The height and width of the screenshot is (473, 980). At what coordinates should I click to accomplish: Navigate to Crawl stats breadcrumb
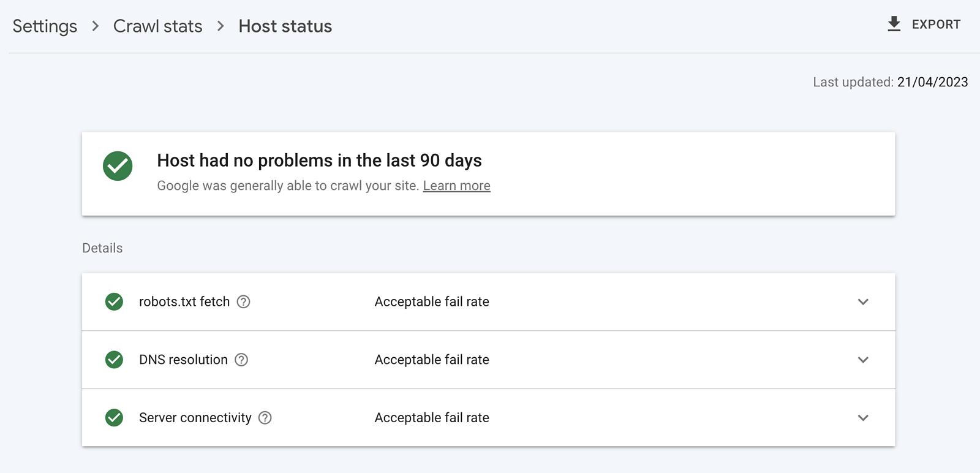[157, 26]
